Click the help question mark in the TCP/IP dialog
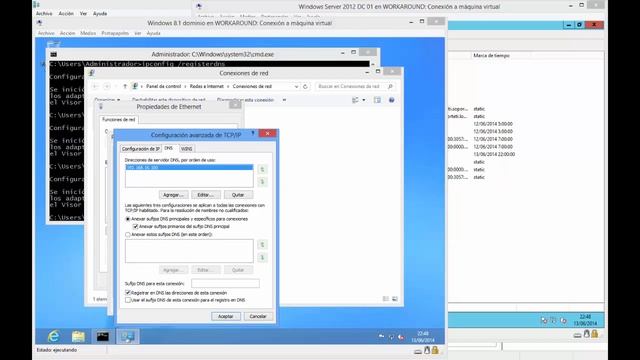640x360 pixels. (x=253, y=133)
